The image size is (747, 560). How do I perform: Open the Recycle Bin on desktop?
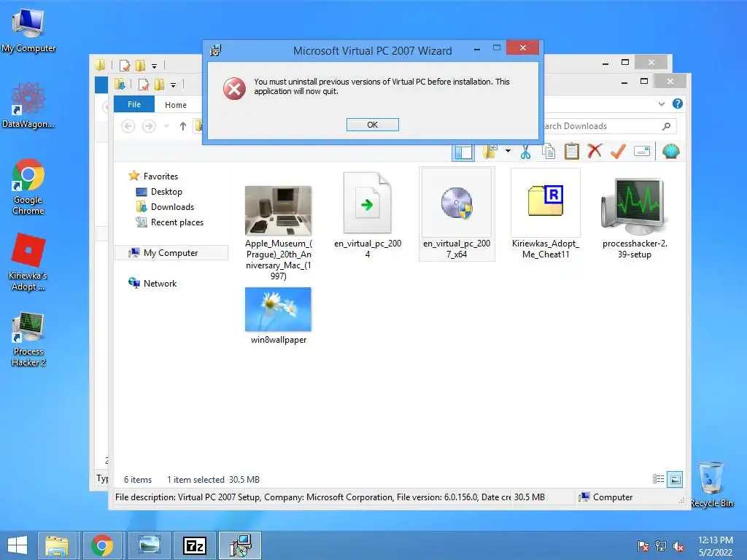(712, 485)
